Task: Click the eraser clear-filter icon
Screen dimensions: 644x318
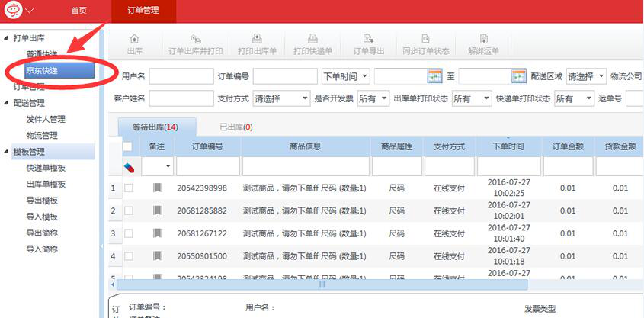Action: click(129, 167)
